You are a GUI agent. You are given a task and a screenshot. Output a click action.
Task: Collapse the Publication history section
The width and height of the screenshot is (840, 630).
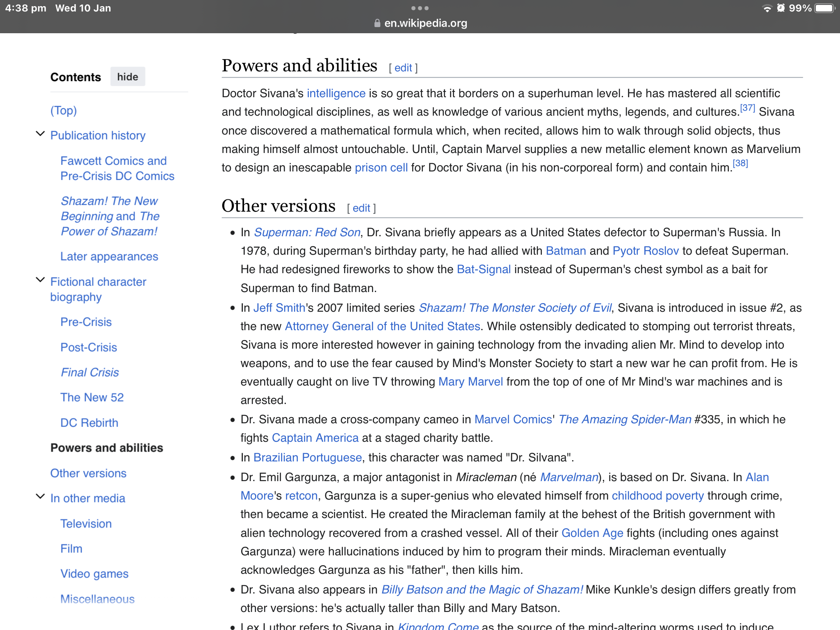(40, 134)
